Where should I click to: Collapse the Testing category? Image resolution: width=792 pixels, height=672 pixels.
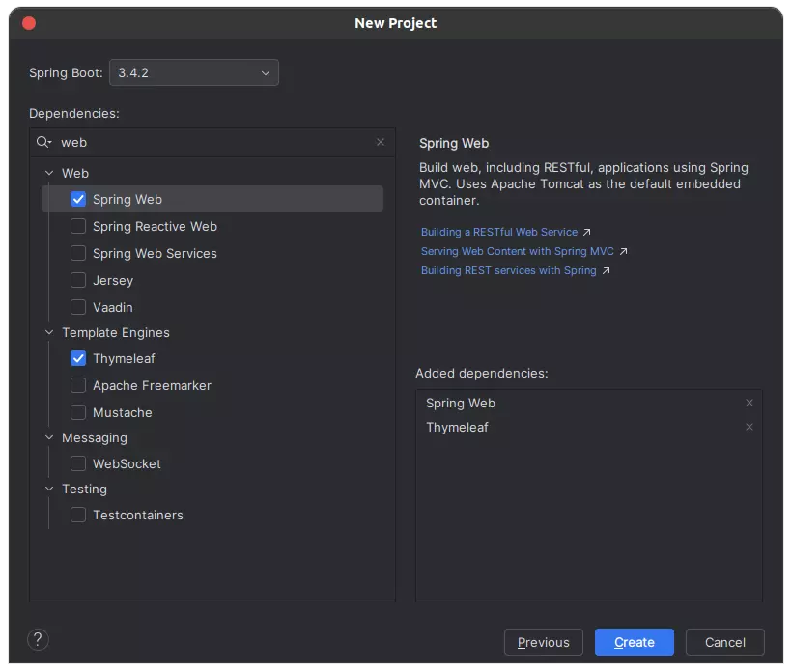(49, 489)
